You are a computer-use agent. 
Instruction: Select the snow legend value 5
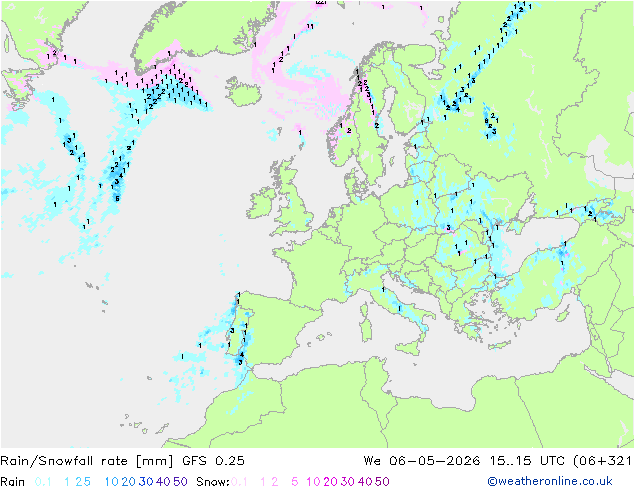pyautogui.click(x=294, y=482)
